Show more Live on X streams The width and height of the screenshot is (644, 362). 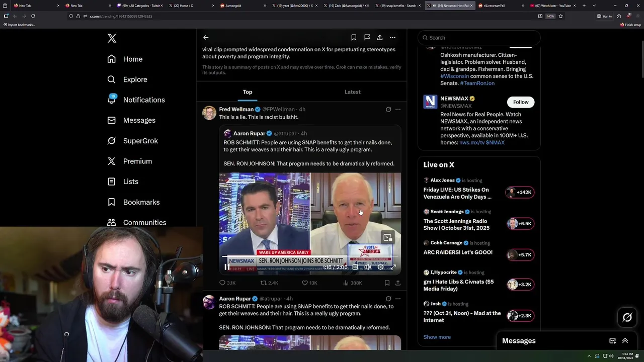click(x=437, y=337)
